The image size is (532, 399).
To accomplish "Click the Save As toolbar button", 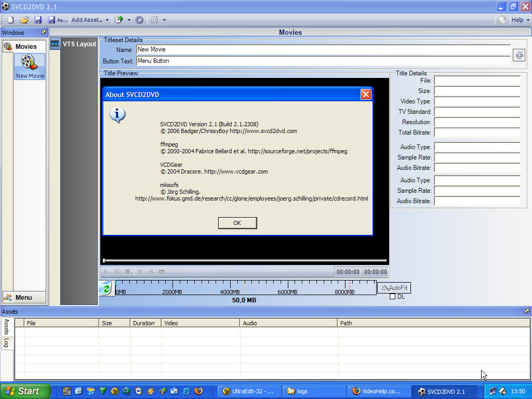I will click(x=57, y=20).
